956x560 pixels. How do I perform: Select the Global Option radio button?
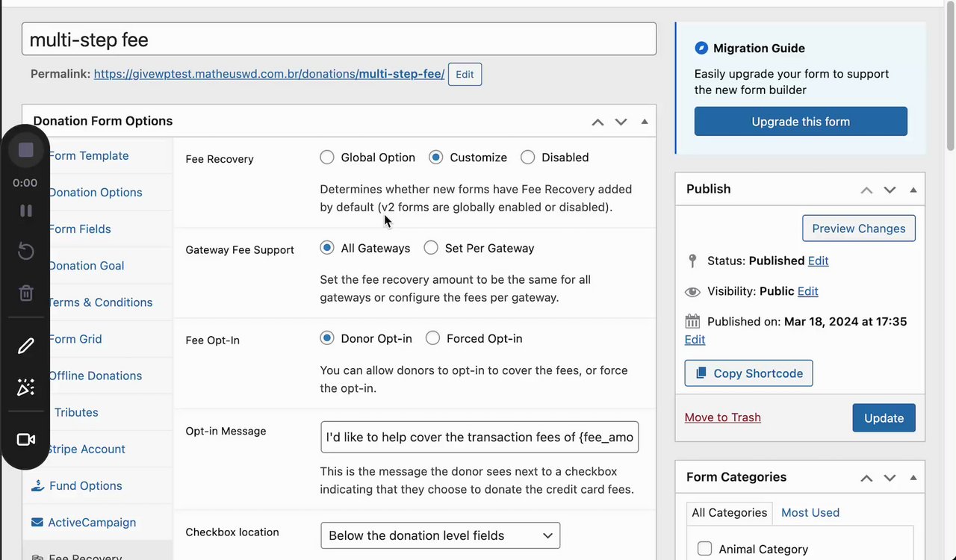(327, 158)
